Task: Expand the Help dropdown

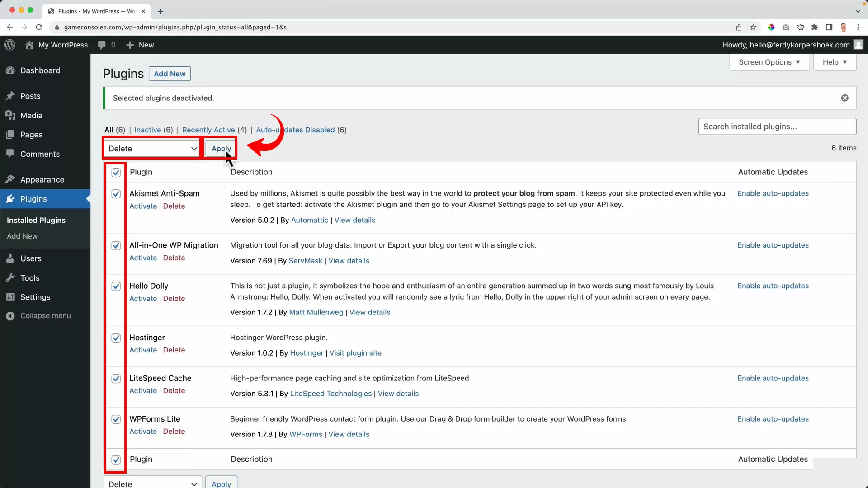Action: pos(834,62)
